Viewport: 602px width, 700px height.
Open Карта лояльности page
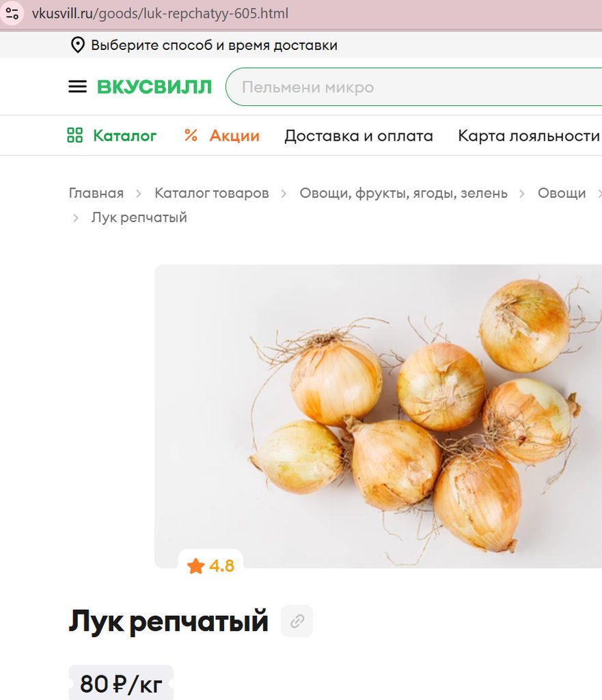pos(529,136)
